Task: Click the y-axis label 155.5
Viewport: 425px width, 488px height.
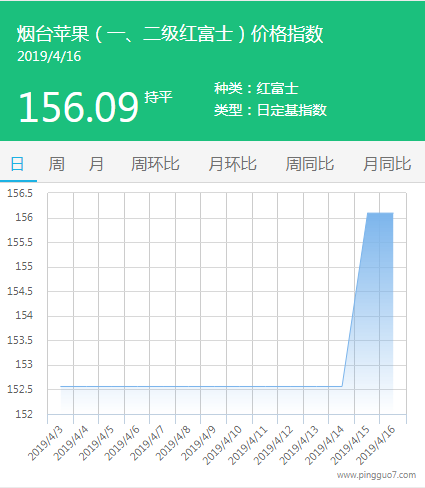Action: 20,242
